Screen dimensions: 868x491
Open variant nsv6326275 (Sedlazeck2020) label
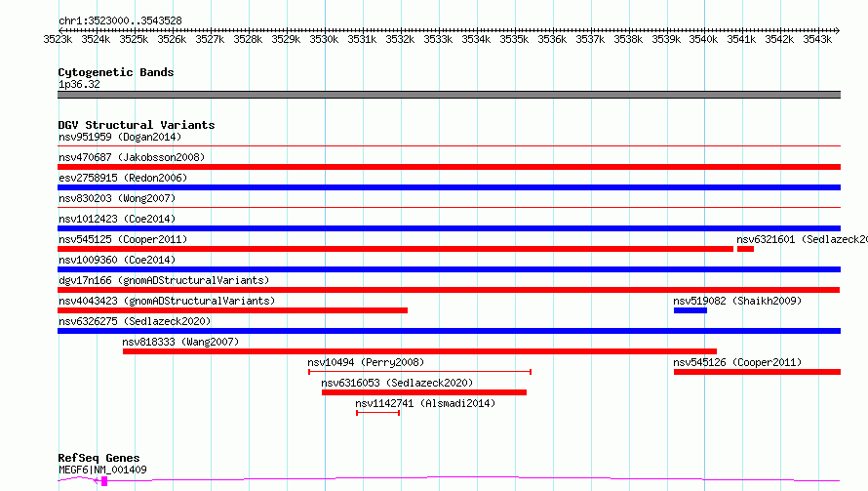click(135, 321)
